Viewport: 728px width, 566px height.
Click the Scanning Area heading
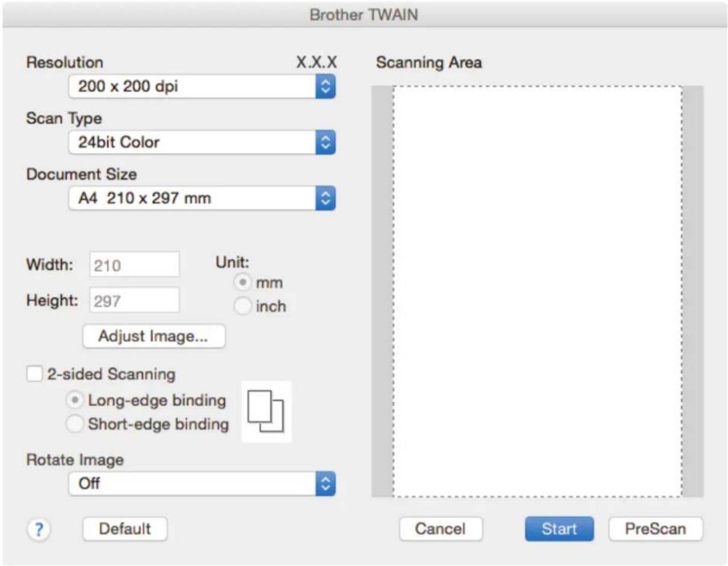(x=429, y=62)
